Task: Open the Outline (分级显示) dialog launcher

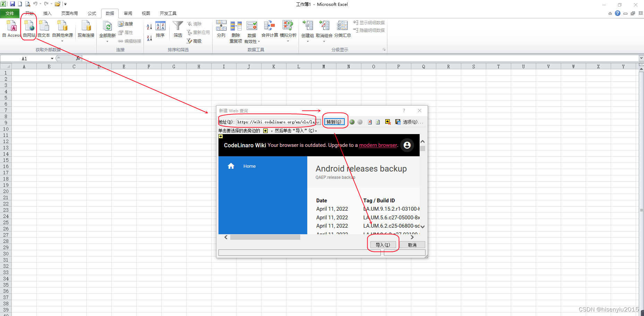Action: pyautogui.click(x=384, y=50)
